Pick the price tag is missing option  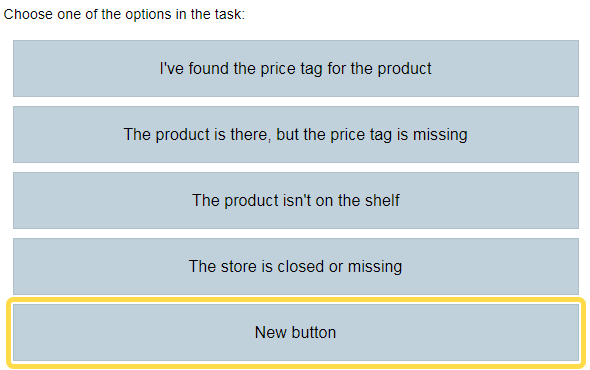tap(296, 134)
